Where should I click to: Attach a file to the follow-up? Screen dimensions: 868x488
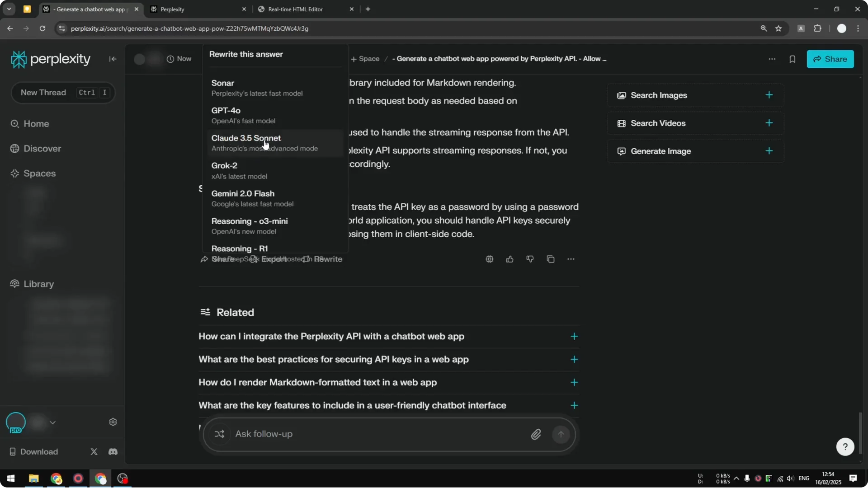pyautogui.click(x=536, y=434)
